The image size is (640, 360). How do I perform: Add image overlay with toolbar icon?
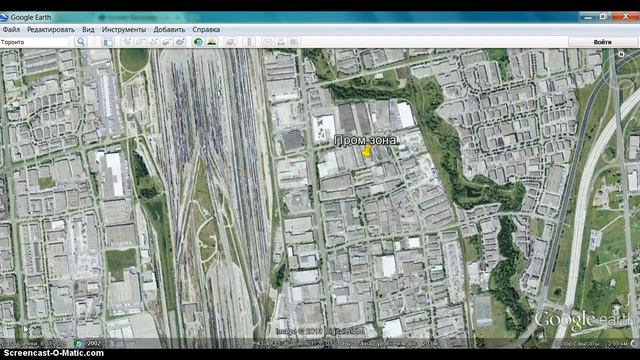[167, 42]
